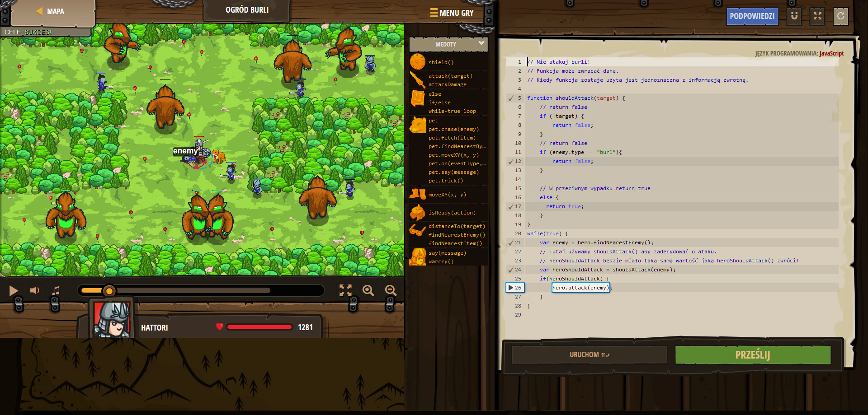868x415 pixels.
Task: Move the playback timeline slider knob
Action: (109, 291)
